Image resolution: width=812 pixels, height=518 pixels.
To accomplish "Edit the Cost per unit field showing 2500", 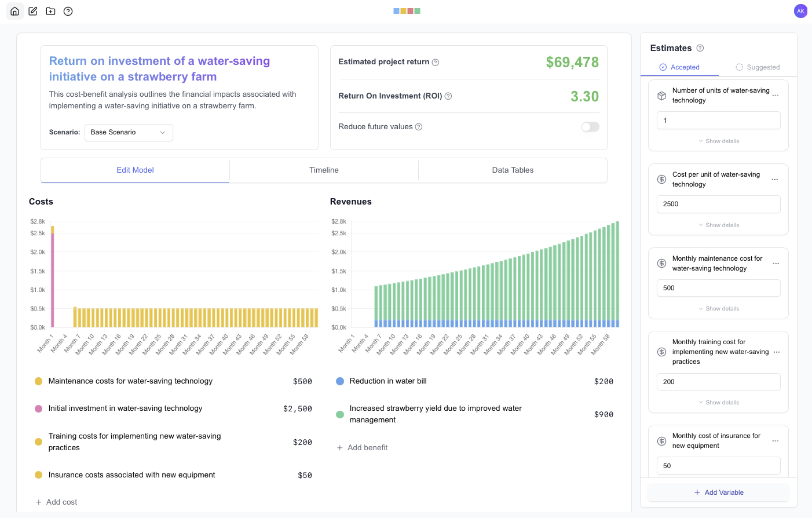I will 718,204.
